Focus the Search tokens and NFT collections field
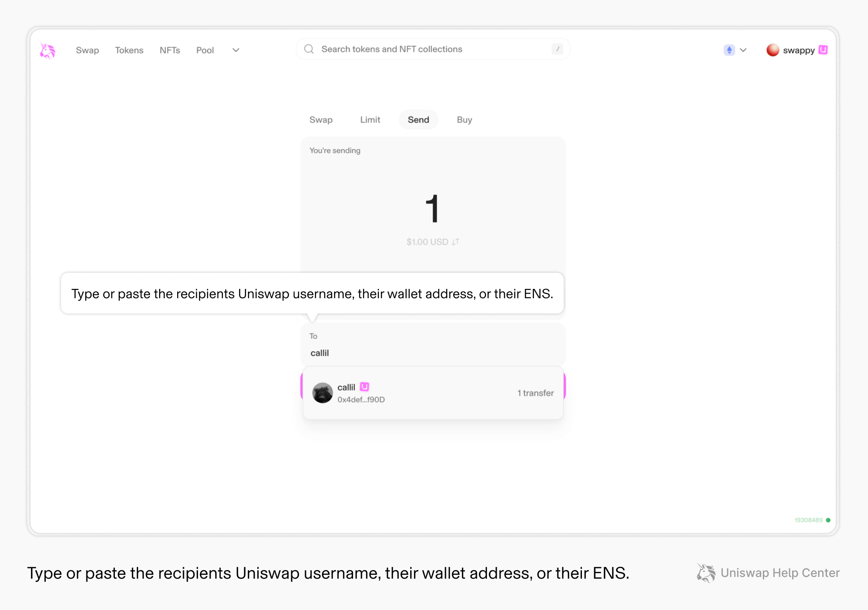The width and height of the screenshot is (868, 610). pyautogui.click(x=433, y=49)
